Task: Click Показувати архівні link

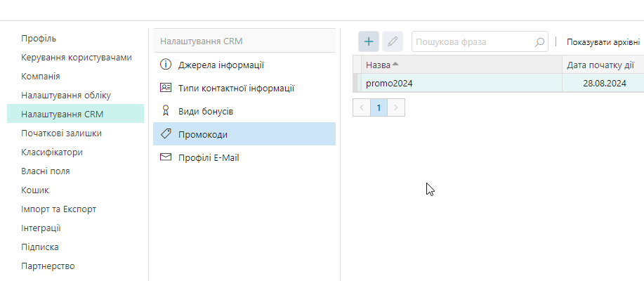Action: (x=603, y=42)
